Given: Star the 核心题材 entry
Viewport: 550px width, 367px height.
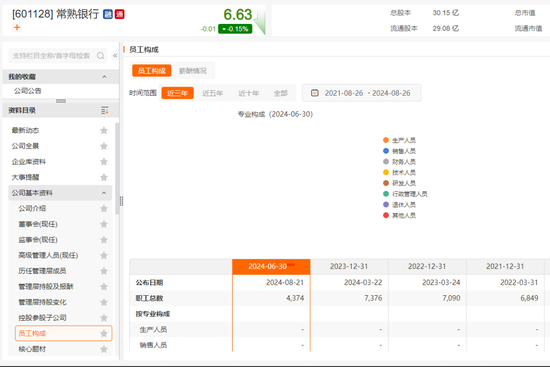Looking at the screenshot, I should (x=104, y=349).
